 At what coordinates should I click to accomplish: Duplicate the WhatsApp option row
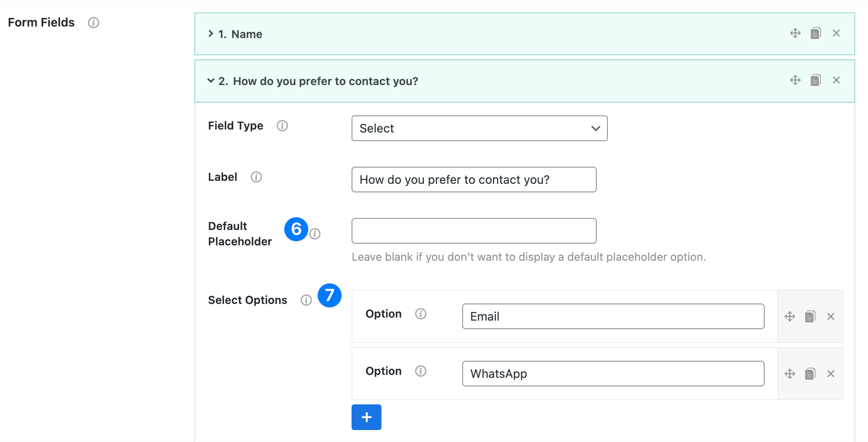pos(810,374)
